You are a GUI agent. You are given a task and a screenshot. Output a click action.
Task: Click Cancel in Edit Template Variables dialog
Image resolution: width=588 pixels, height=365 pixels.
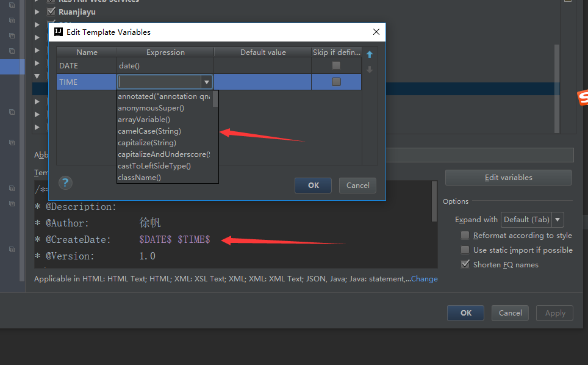pos(358,186)
